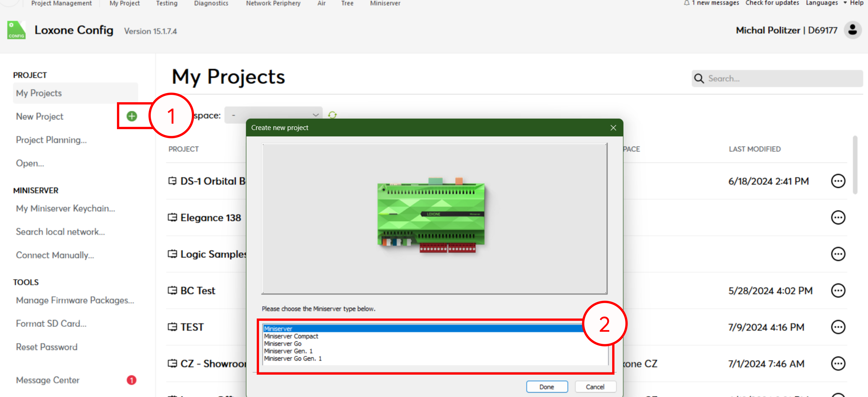Viewport: 868px width, 397px height.
Task: Click the new messages bell icon
Action: tap(686, 3)
